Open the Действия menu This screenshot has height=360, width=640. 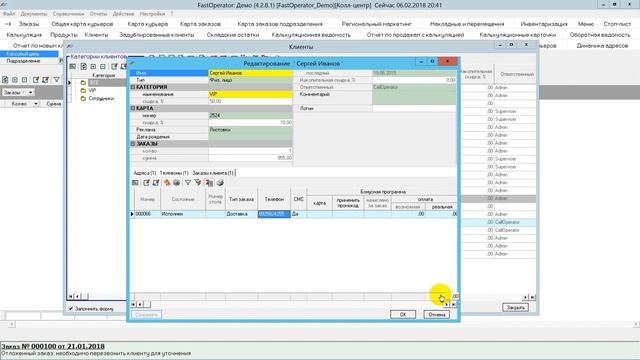123,14
